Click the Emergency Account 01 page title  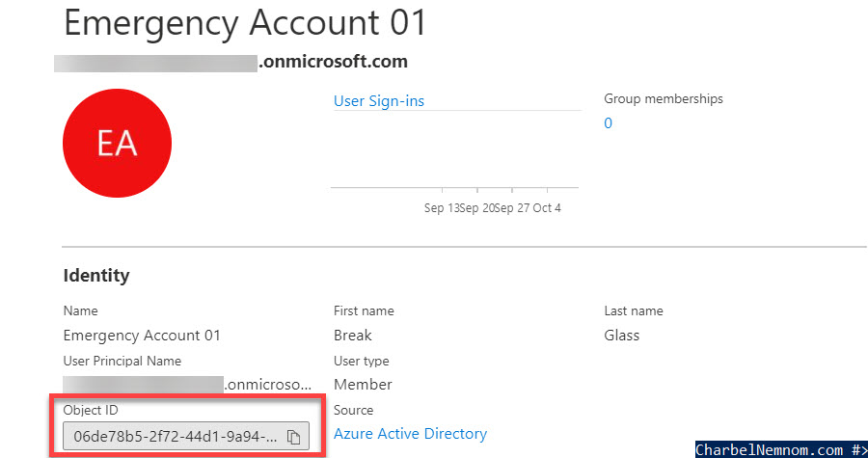(x=246, y=22)
